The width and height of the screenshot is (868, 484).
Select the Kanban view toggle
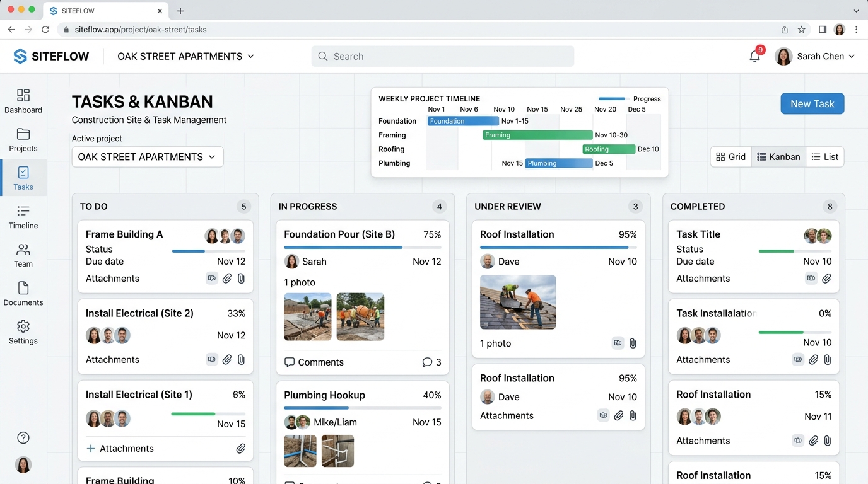click(x=778, y=157)
